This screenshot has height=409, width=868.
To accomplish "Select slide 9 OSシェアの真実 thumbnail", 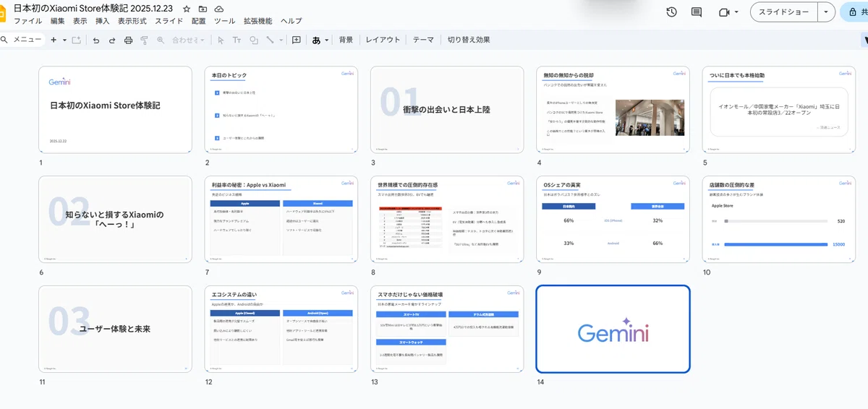I will click(613, 219).
